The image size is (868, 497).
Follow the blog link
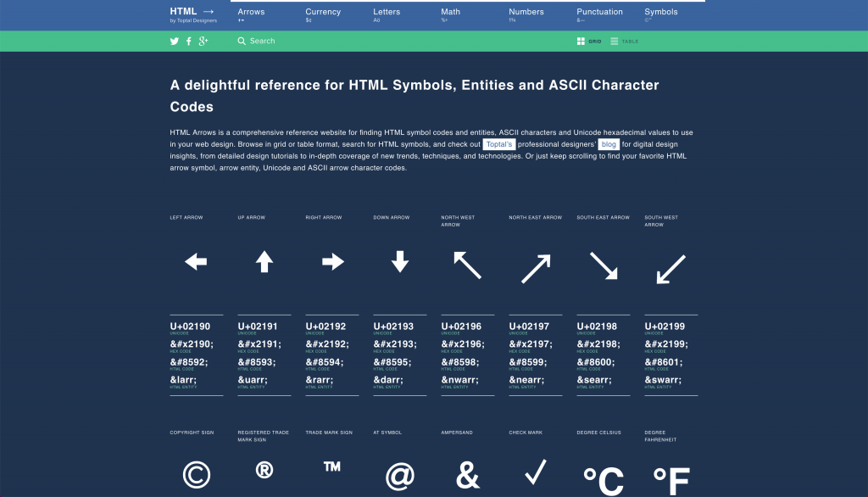pyautogui.click(x=609, y=145)
